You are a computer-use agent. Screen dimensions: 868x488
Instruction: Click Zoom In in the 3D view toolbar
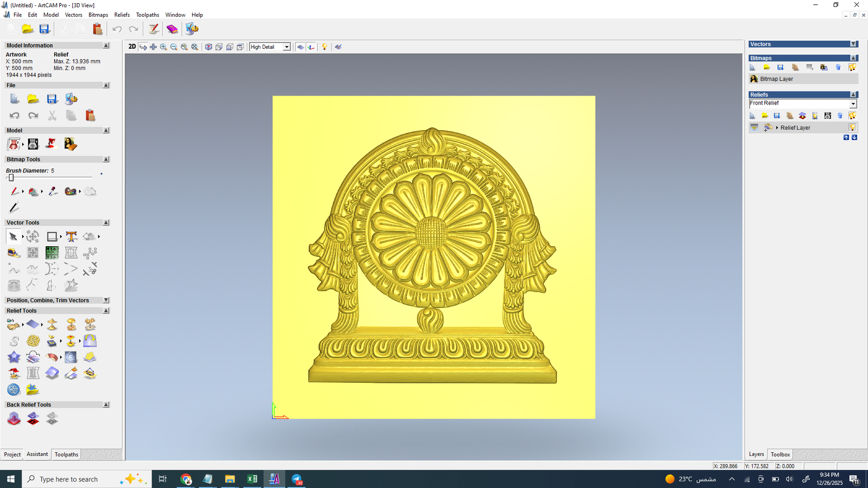163,47
